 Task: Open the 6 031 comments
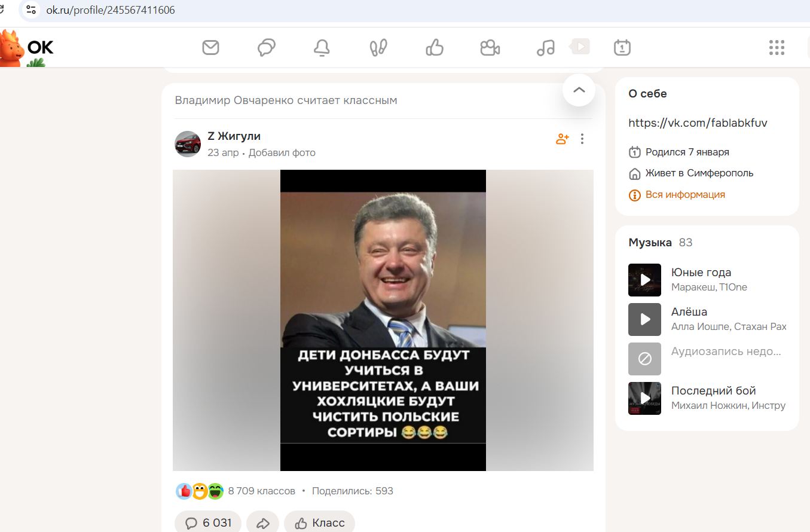pos(207,522)
